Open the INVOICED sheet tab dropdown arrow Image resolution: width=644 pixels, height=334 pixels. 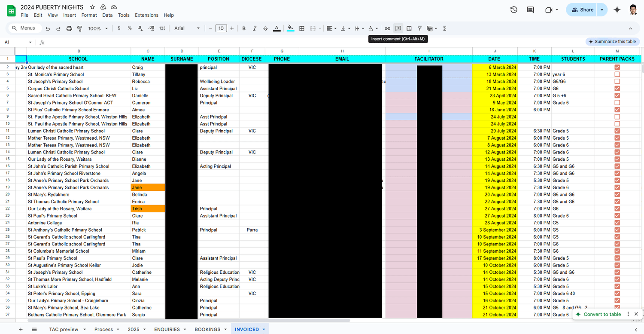pos(264,329)
